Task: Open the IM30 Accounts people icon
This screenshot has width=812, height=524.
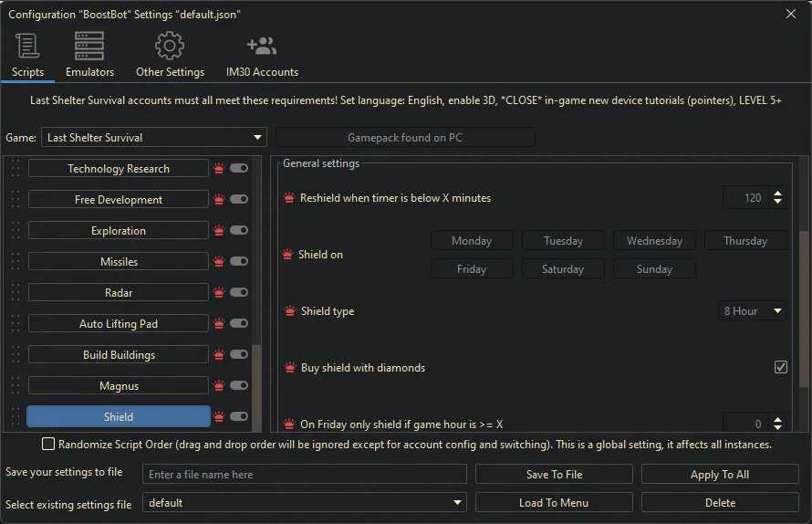Action: (262, 46)
